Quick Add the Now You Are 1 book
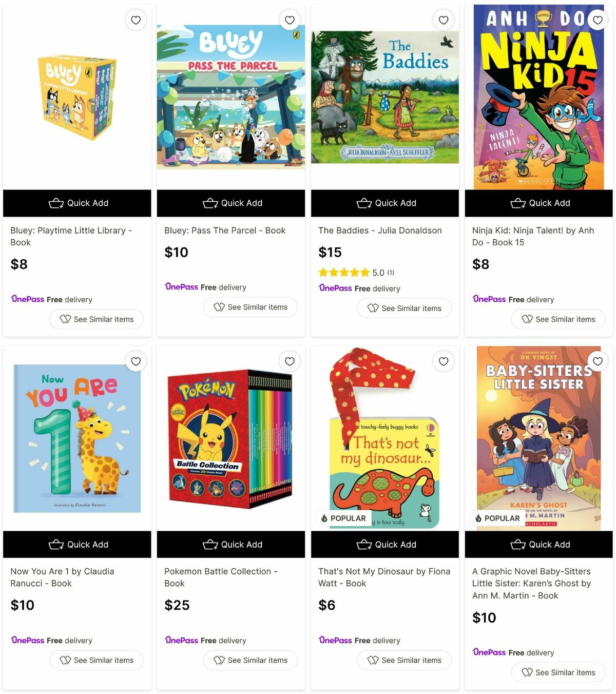The image size is (616, 694). click(77, 544)
